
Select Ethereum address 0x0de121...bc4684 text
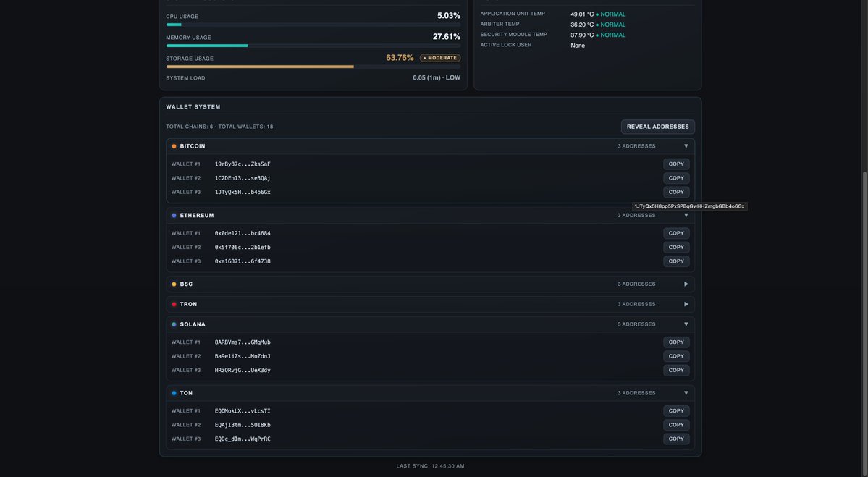(x=243, y=233)
